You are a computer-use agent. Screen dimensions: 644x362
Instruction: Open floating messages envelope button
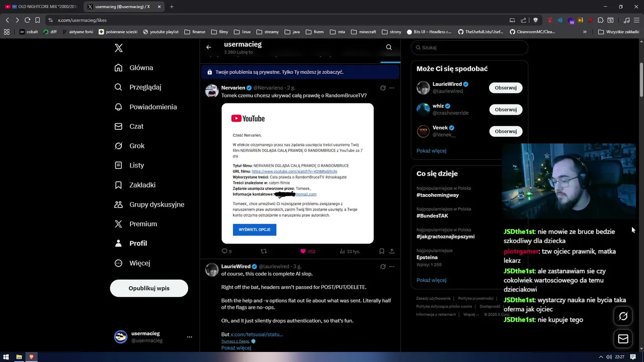pyautogui.click(x=623, y=339)
